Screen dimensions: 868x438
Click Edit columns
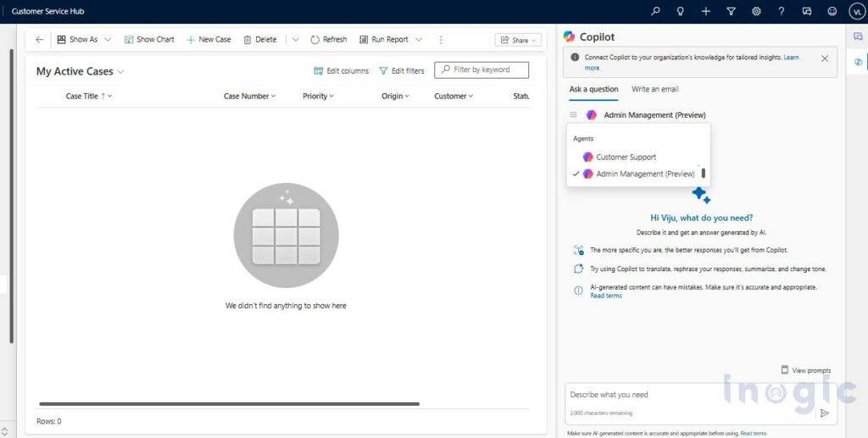pos(342,71)
